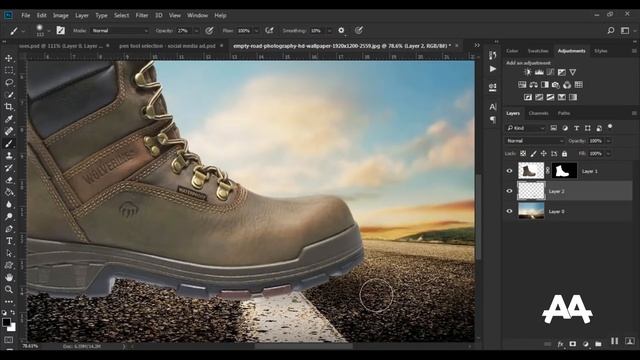Hide Layer 1 visibility eye
The image size is (640, 360).
click(509, 171)
